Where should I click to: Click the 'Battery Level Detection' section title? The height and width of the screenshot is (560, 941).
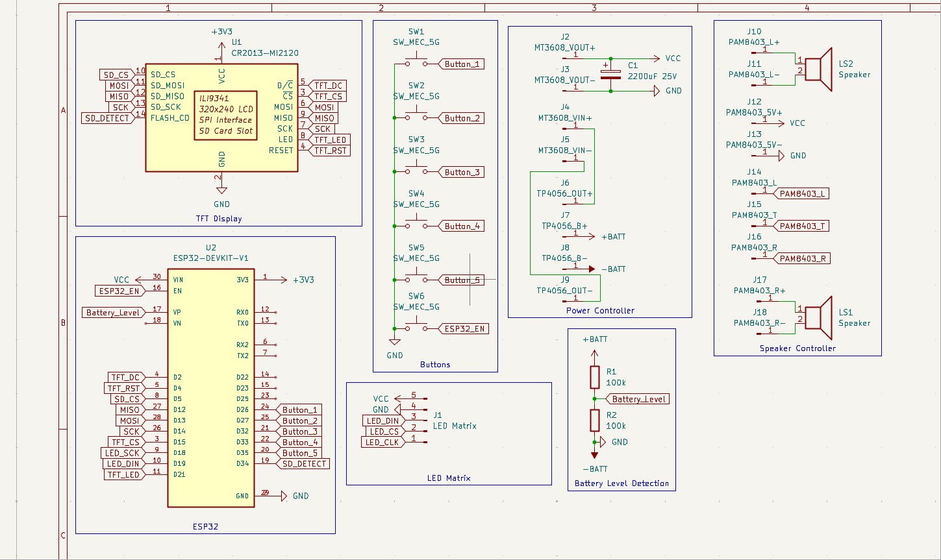(621, 483)
